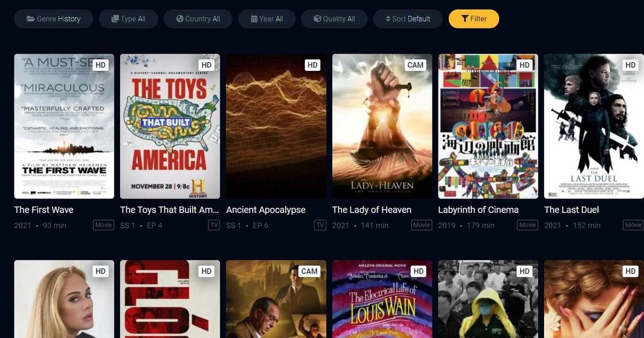Open the red and white poster in second row

click(170, 299)
